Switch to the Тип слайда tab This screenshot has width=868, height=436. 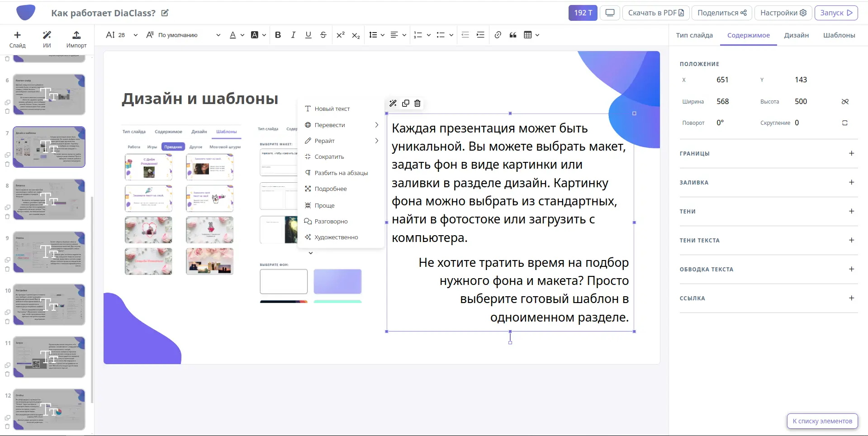(694, 35)
